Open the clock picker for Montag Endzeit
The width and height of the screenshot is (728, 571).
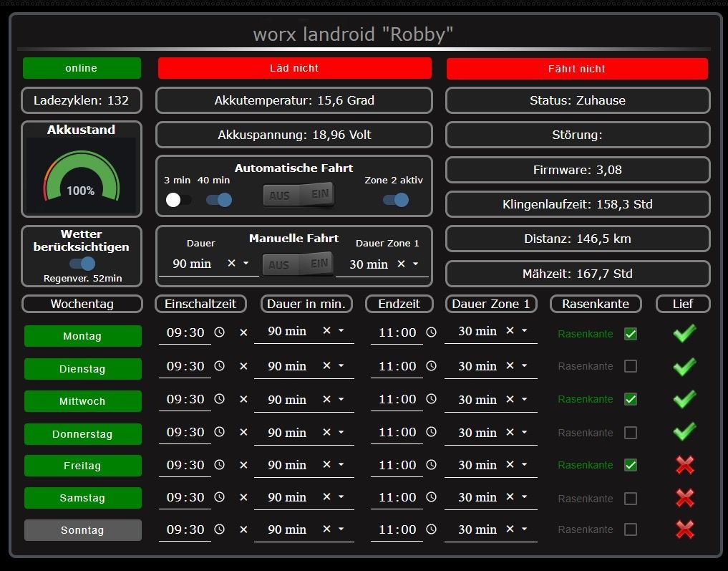432,332
